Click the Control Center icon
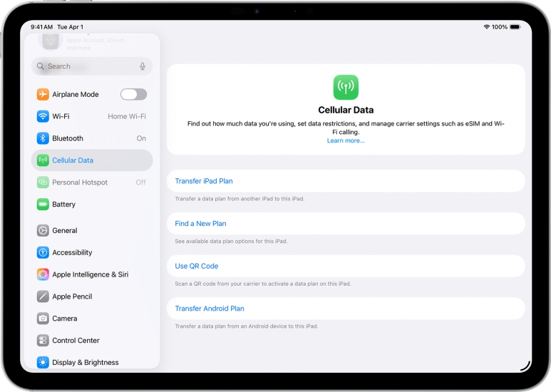Screen dimensions: 551x392 click(x=43, y=341)
